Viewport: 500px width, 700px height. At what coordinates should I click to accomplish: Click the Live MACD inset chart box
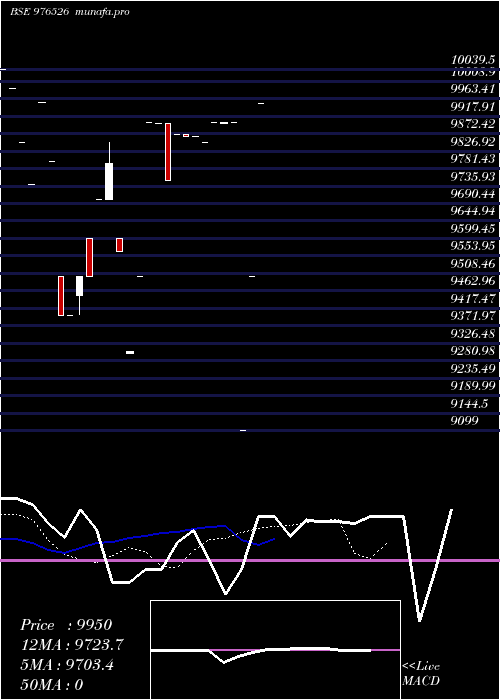tap(275, 650)
